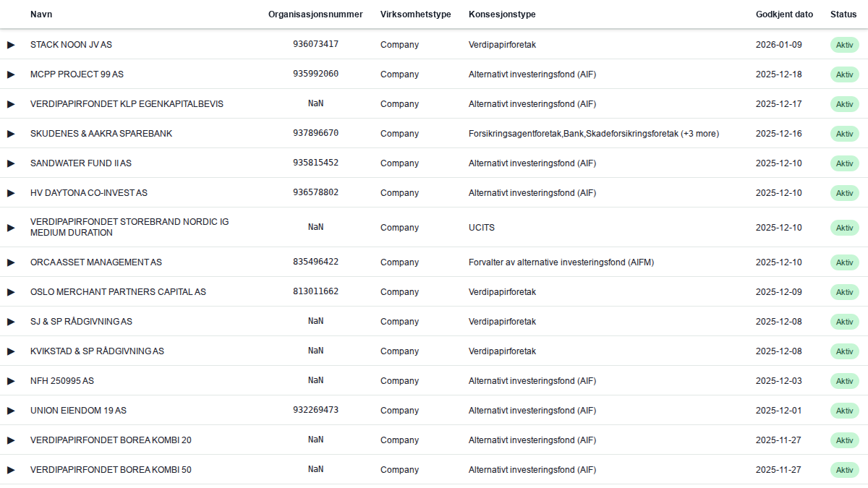Viewport: 868px width, 488px height.
Task: Expand the MCPP PROJECT 99 AS row
Action: click(x=11, y=74)
